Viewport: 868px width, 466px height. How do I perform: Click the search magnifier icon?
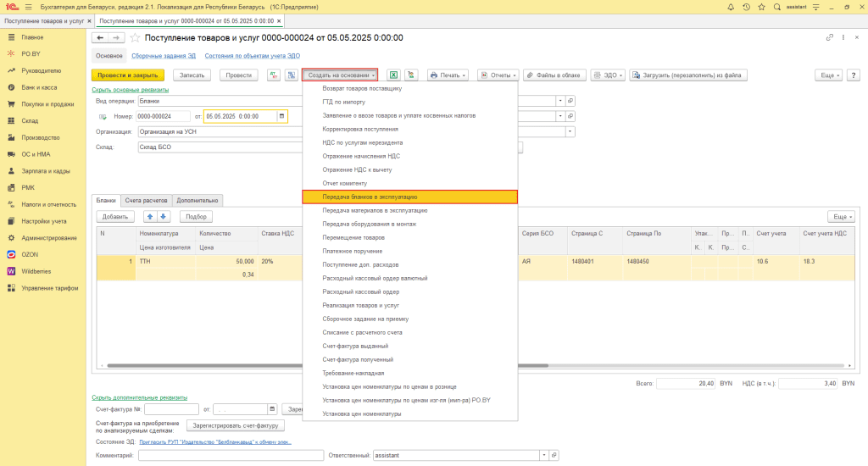(x=777, y=7)
